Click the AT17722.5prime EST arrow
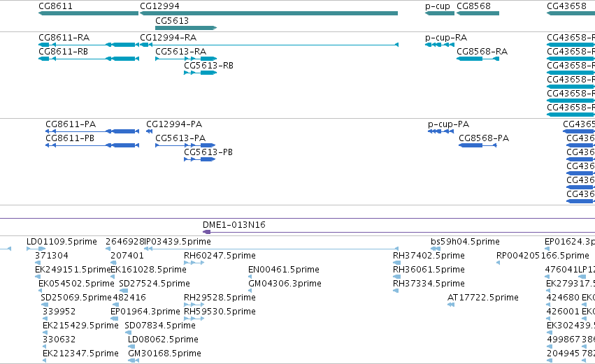The height and width of the screenshot is (364, 595). pos(451,305)
